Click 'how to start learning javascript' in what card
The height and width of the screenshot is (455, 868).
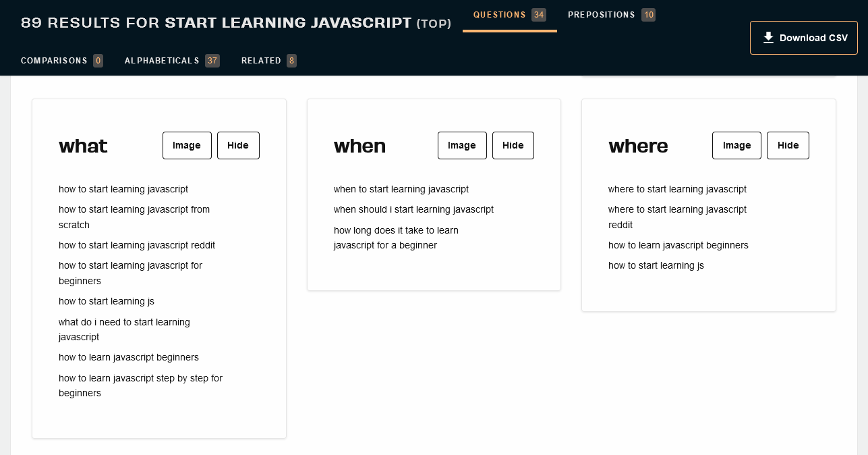(x=123, y=189)
